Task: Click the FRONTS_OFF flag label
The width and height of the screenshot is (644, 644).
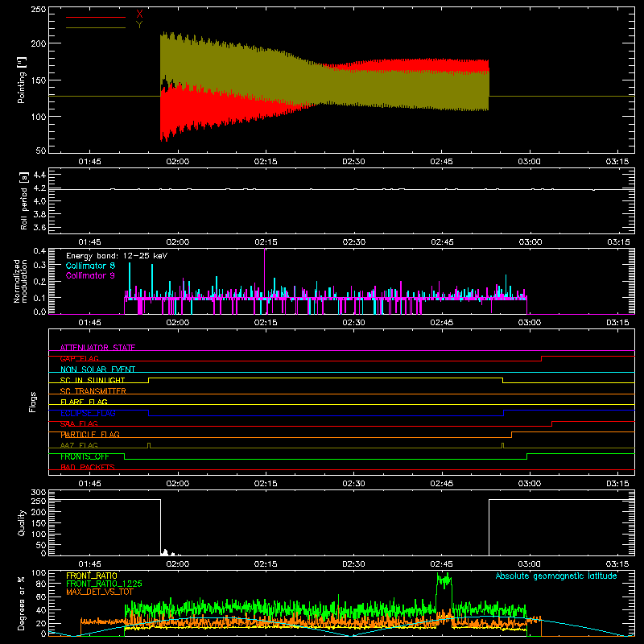Action: pyautogui.click(x=85, y=456)
